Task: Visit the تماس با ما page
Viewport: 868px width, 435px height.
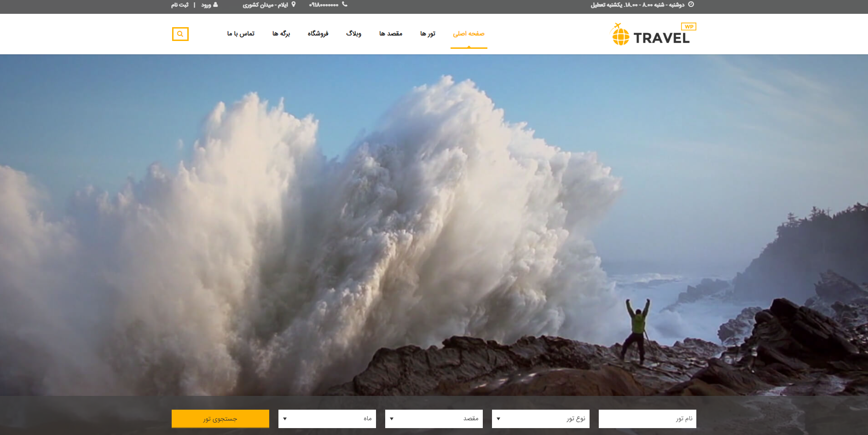Action: [x=241, y=34]
